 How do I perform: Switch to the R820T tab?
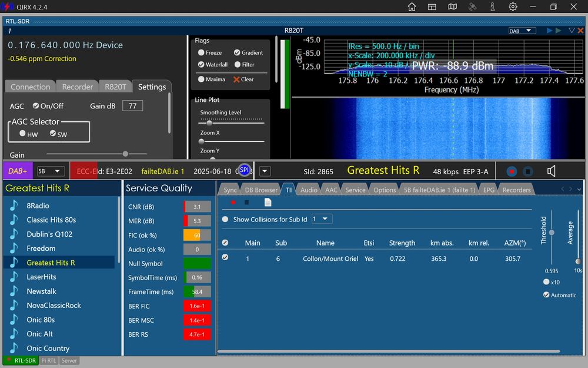pos(115,87)
